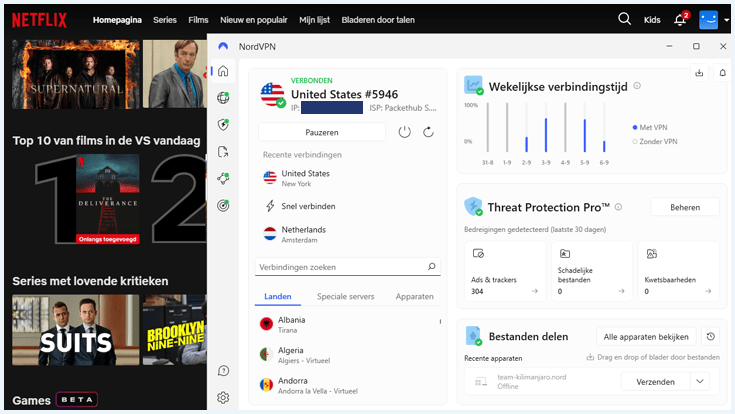735x414 pixels.
Task: Open the Threat Protection shield sidebar icon
Action: click(223, 125)
